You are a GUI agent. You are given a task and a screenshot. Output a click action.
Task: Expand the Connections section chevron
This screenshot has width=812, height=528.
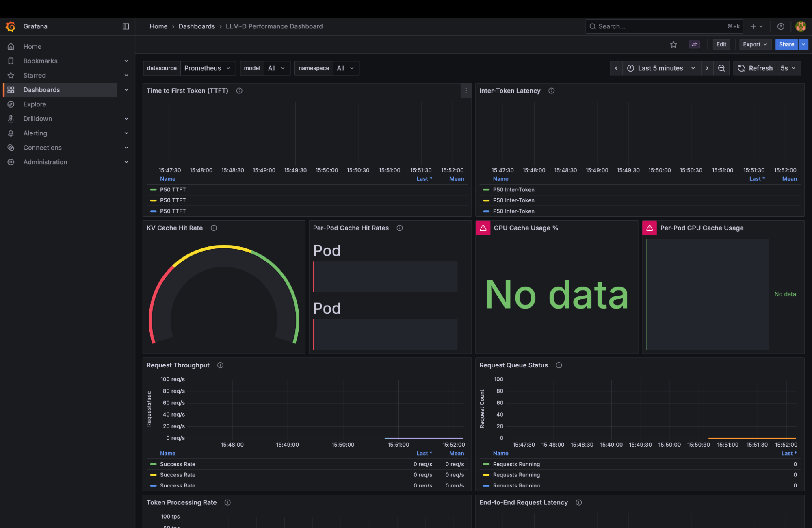126,148
